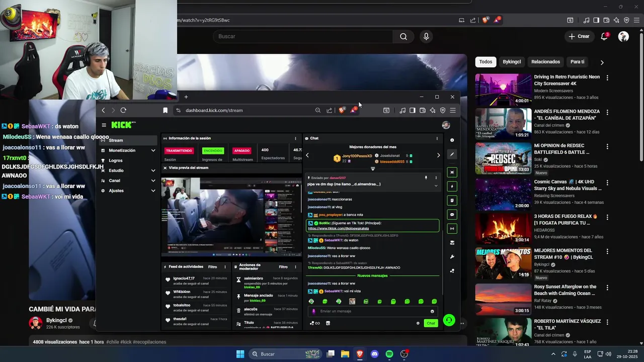This screenshot has height=362, width=644.
Task: Click Brave Shields icon in Kick window
Action: pos(342,110)
